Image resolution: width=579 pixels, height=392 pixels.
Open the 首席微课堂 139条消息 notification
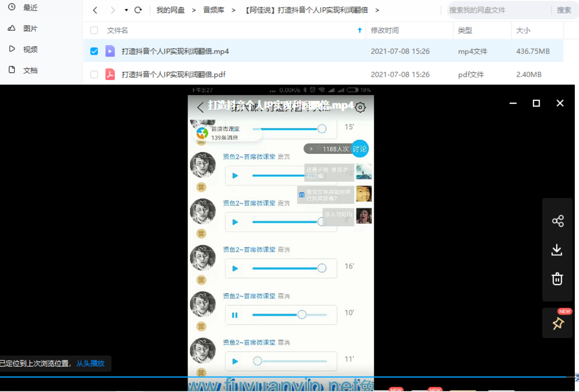point(227,133)
